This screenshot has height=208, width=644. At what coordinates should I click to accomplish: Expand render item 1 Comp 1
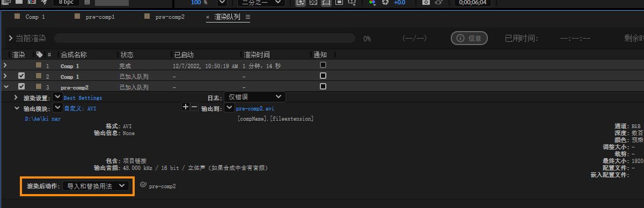tap(5, 65)
